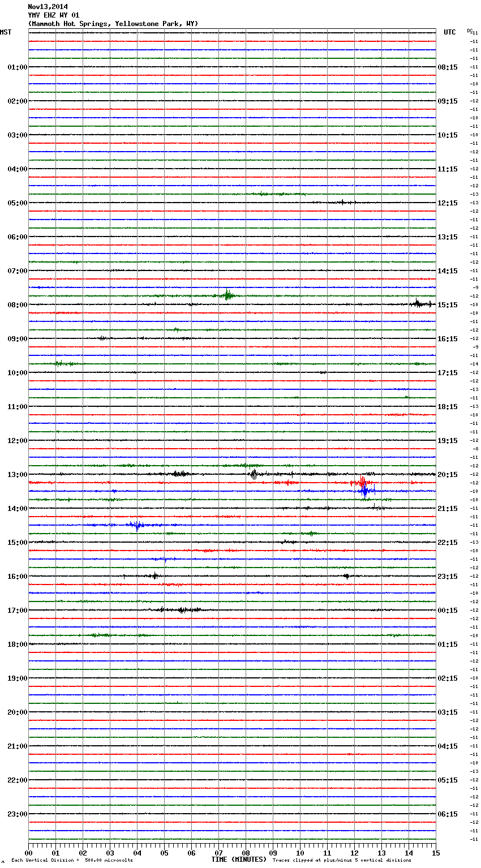This screenshot has height=868, width=481.
Task: Click the 21:15 UTC time label
Action: (x=448, y=509)
